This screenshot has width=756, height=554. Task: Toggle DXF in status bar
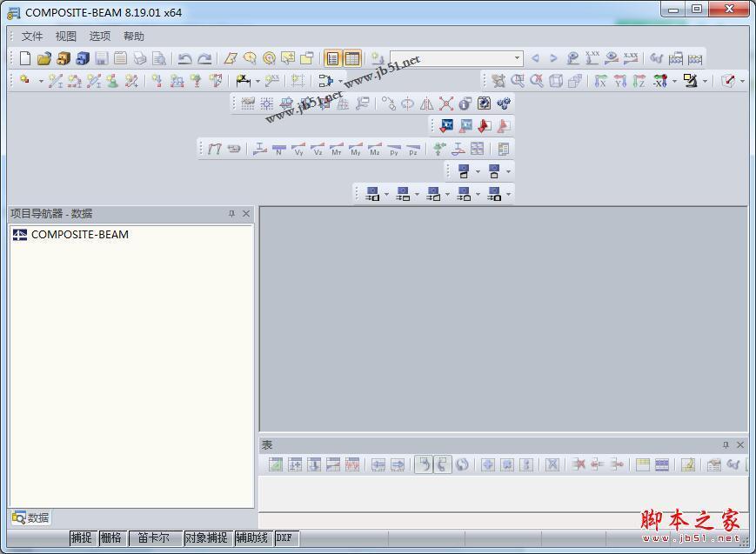coord(284,537)
